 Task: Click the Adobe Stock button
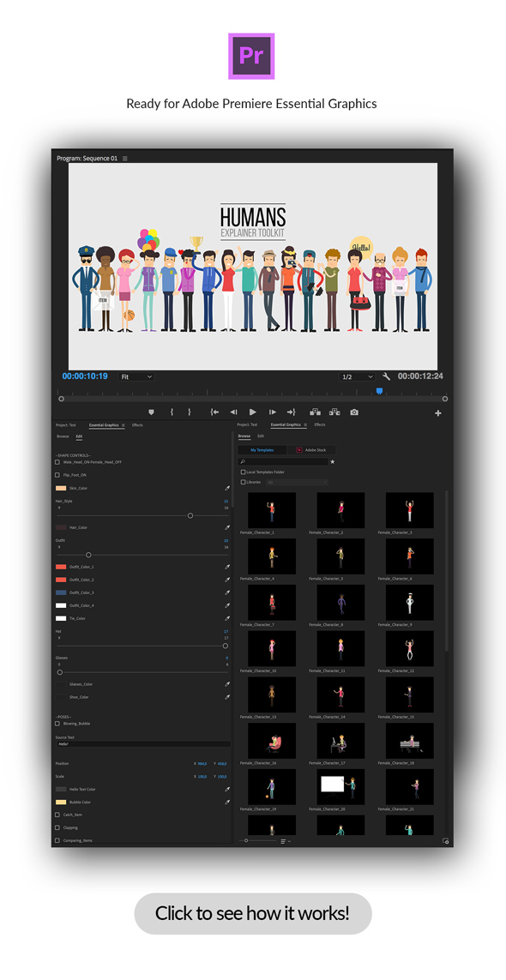point(311,450)
